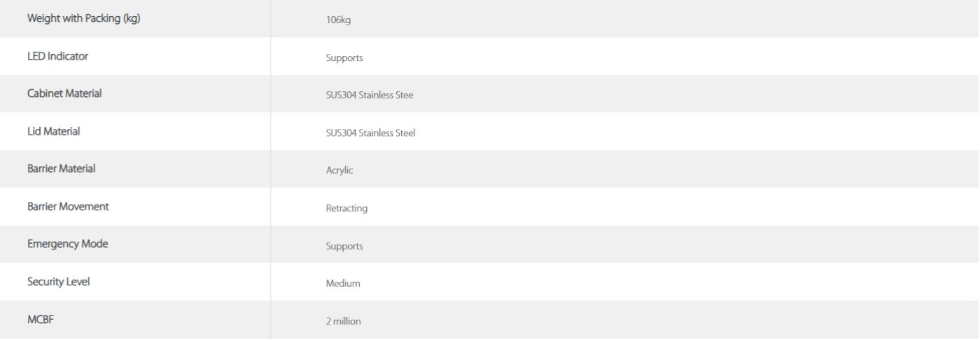
Task: Select the SUS304 Stainless Stee cabinet value
Action: (370, 96)
